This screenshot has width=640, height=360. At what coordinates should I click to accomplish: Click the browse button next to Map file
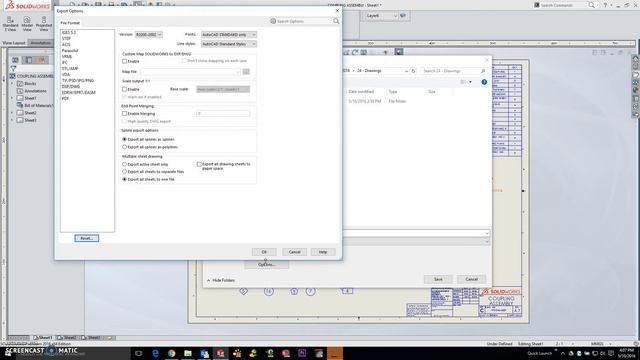point(246,72)
